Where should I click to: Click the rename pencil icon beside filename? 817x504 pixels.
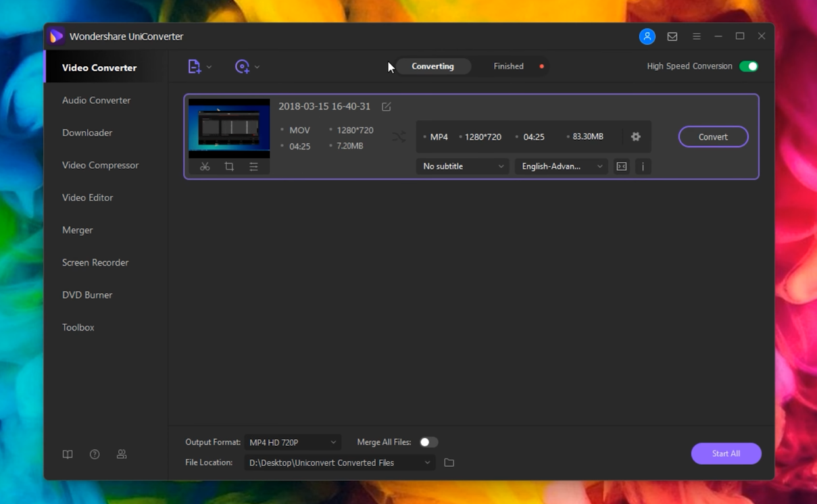pos(387,107)
